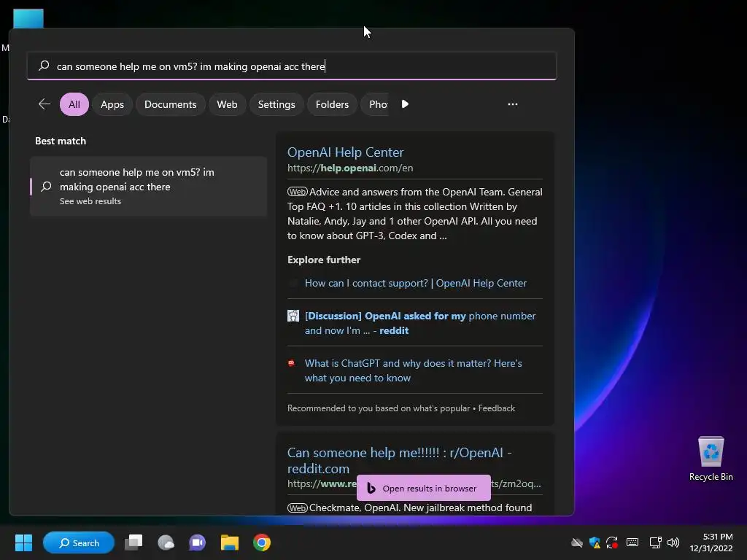Open File Explorer from the taskbar

tap(230, 542)
